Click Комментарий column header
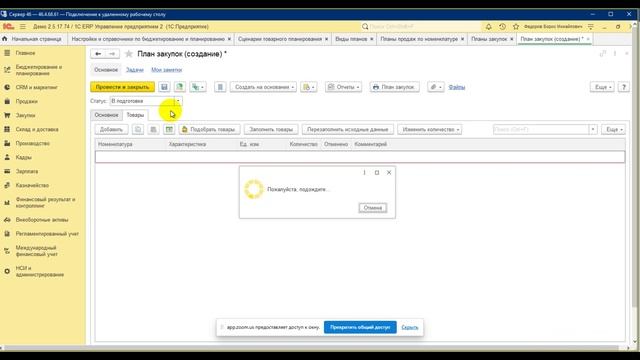Viewport: 640px width, 360px height. 371,144
